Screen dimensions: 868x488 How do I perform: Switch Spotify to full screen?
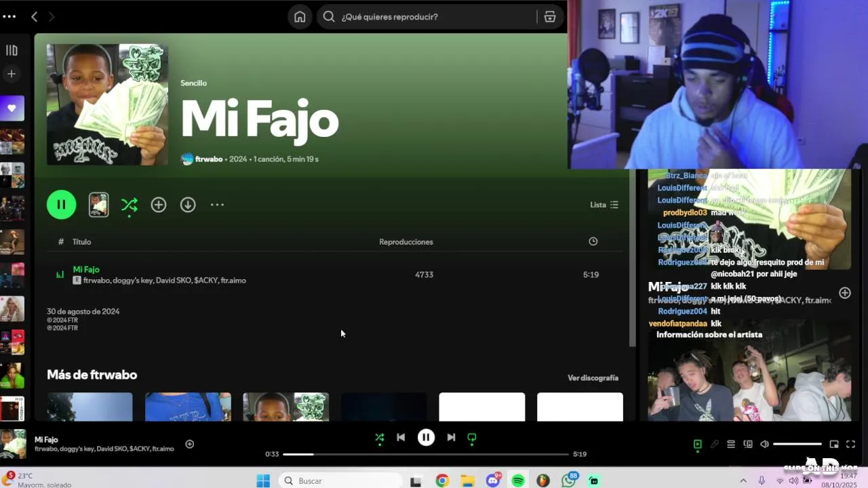pos(850,444)
